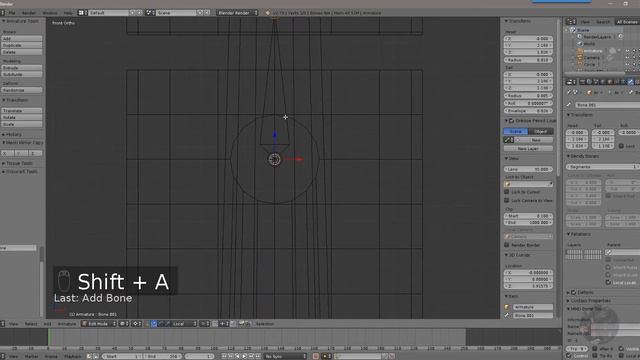Viewport: 640px width, 360px height.
Task: Click the Extrude button
Action: 22,68
